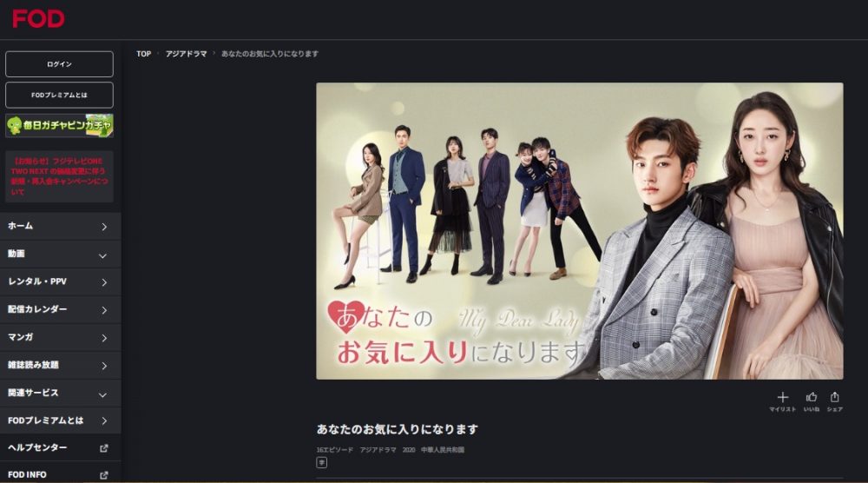The width and height of the screenshot is (868, 483).
Task: Select 配信カレンダー in the sidebar
Action: [61, 309]
